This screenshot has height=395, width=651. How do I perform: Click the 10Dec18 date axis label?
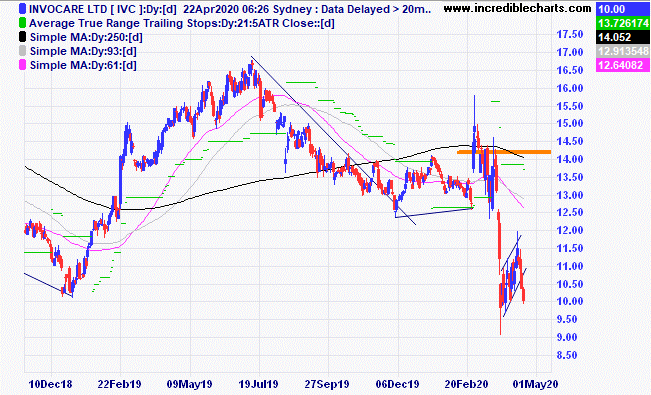tap(50, 384)
